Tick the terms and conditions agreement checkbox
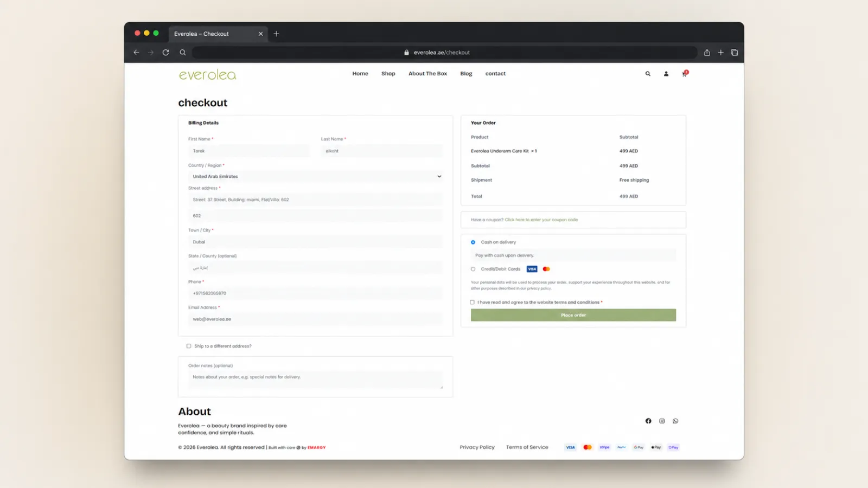Image resolution: width=868 pixels, height=488 pixels. [472, 303]
